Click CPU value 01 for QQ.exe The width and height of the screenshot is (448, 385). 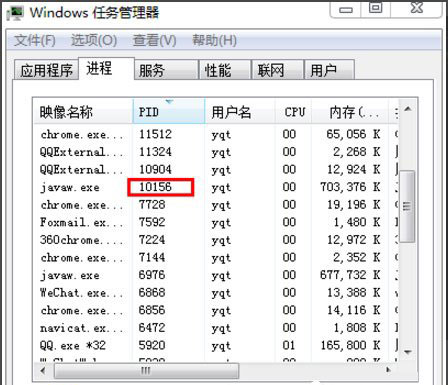pos(289,345)
